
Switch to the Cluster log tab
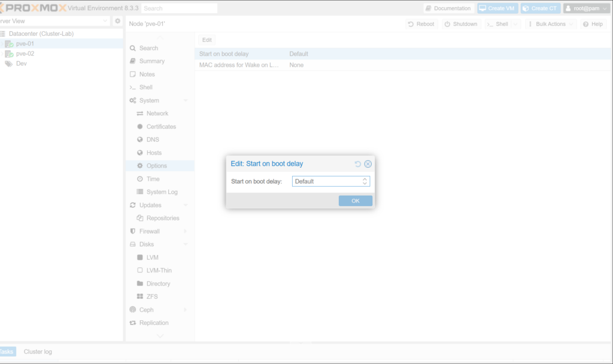pos(38,351)
